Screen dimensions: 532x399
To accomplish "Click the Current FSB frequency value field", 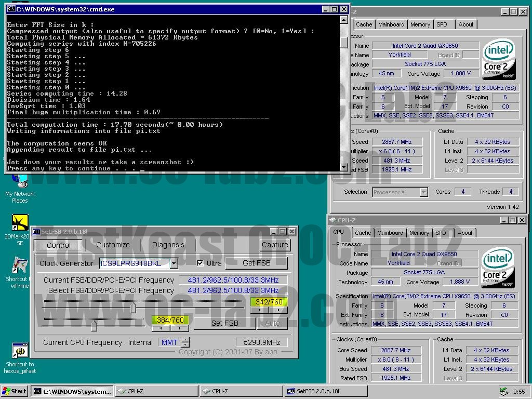I will click(x=233, y=280).
